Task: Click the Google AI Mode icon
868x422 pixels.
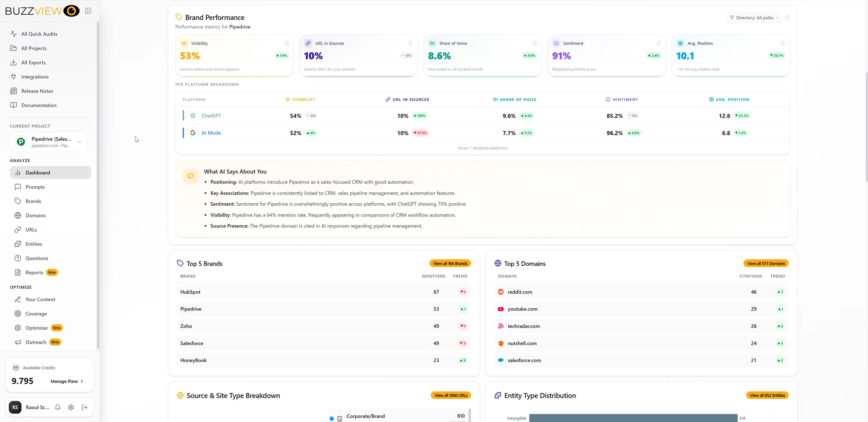Action: coord(193,133)
